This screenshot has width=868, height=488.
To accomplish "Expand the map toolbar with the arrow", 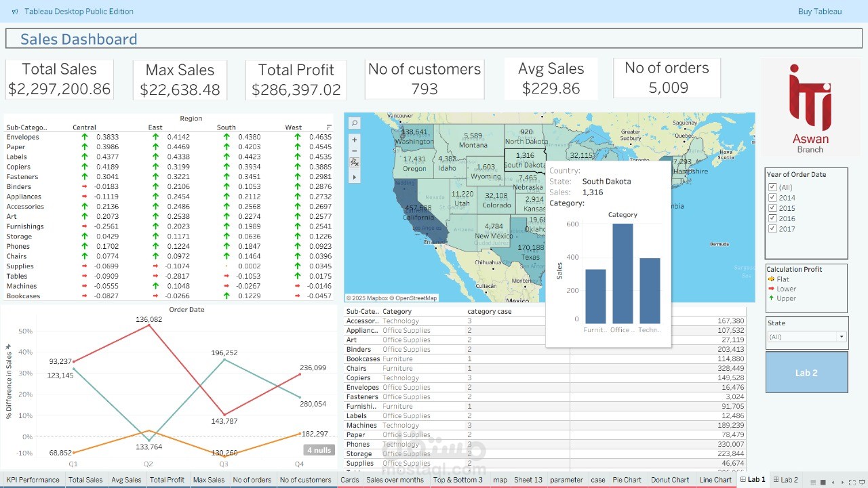I will point(354,177).
